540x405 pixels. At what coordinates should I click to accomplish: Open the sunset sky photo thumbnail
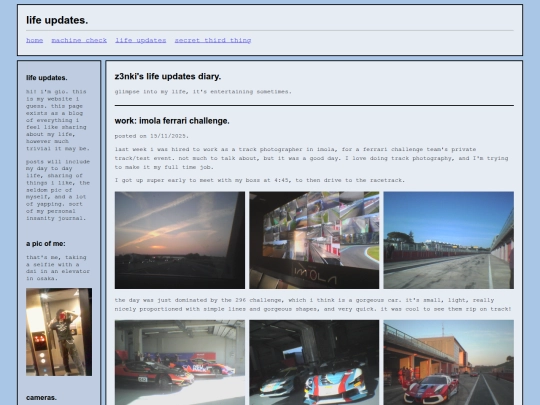point(180,240)
